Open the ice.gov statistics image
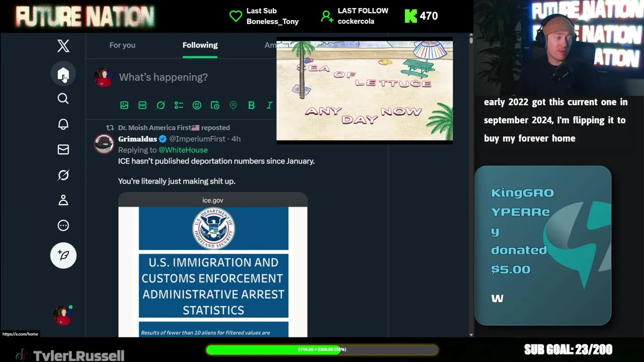The width and height of the screenshot is (644, 362). pyautogui.click(x=213, y=265)
